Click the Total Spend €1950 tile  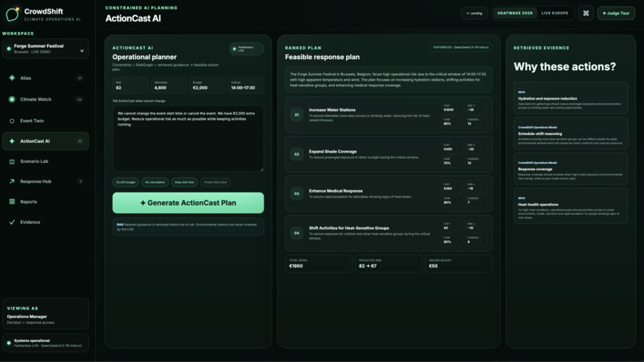[x=319, y=264]
